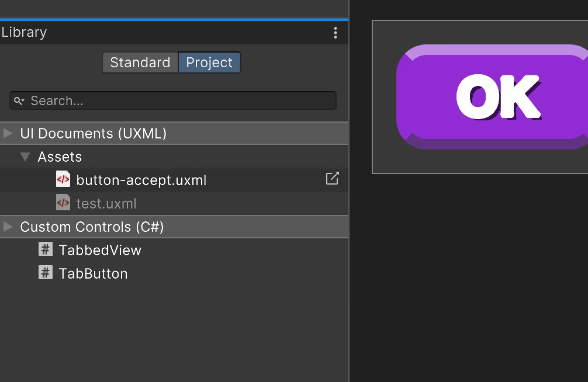Click the TabbedView C# script icon
This screenshot has height=382, width=588.
point(46,249)
